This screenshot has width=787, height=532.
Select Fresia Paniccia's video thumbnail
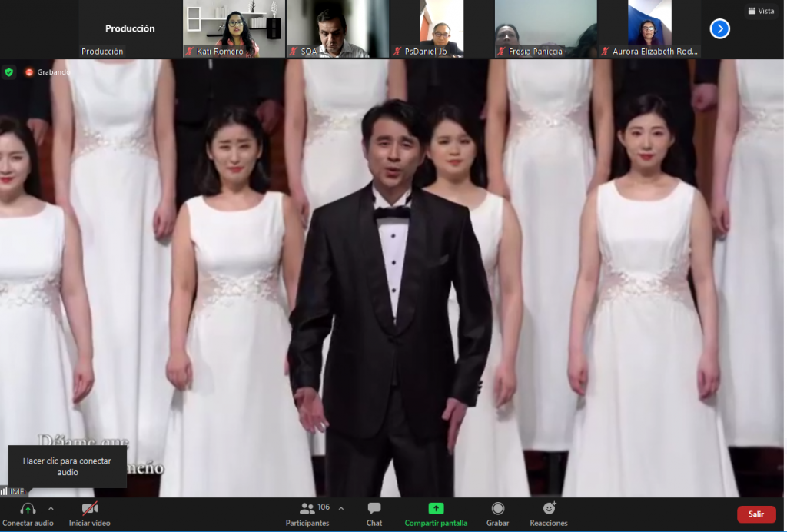pos(546,28)
